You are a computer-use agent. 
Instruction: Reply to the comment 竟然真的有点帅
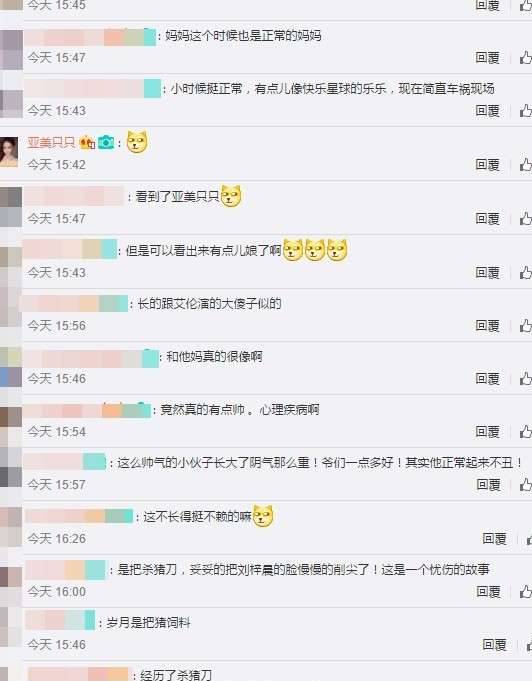point(487,432)
